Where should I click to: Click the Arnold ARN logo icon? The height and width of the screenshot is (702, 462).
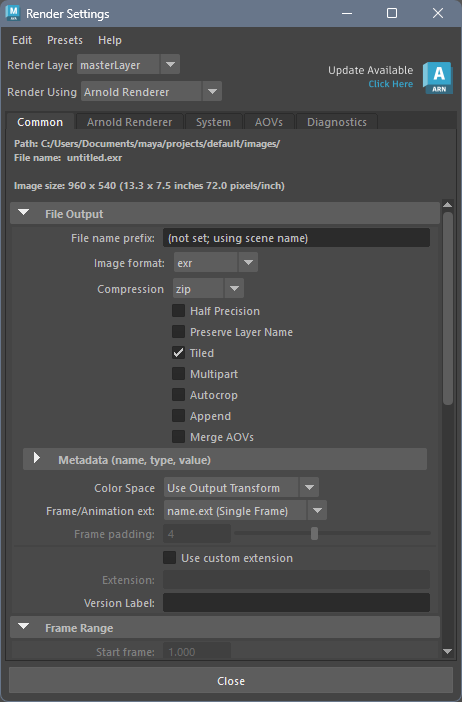[x=438, y=78]
